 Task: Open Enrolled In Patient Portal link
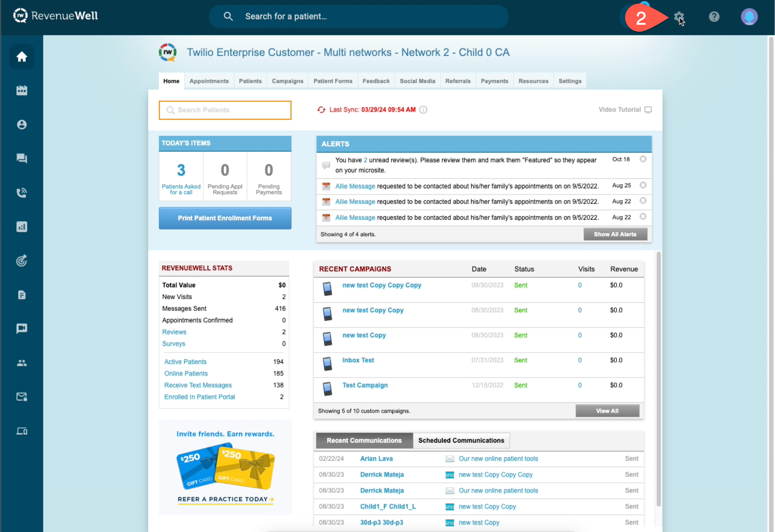199,397
